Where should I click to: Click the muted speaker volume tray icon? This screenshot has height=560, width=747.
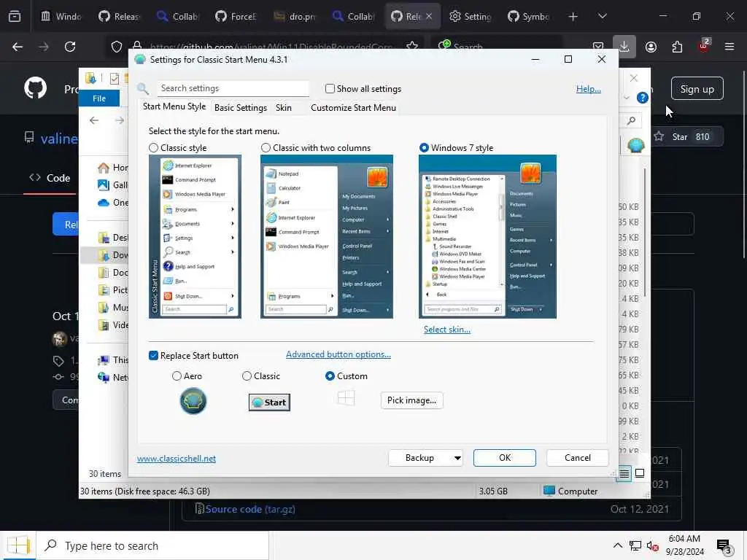(653, 546)
